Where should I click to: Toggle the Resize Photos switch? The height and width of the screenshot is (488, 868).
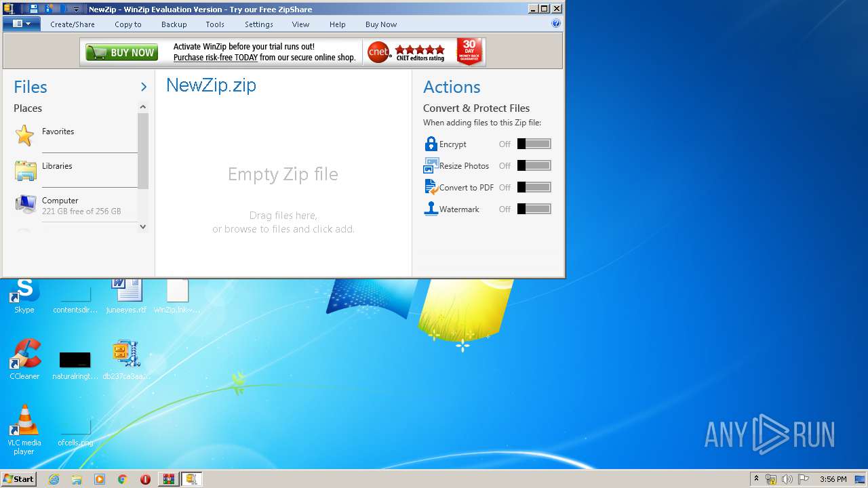[x=534, y=165]
